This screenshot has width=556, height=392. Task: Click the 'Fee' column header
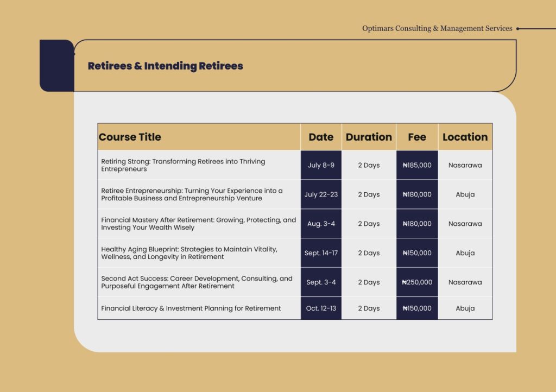pos(417,137)
